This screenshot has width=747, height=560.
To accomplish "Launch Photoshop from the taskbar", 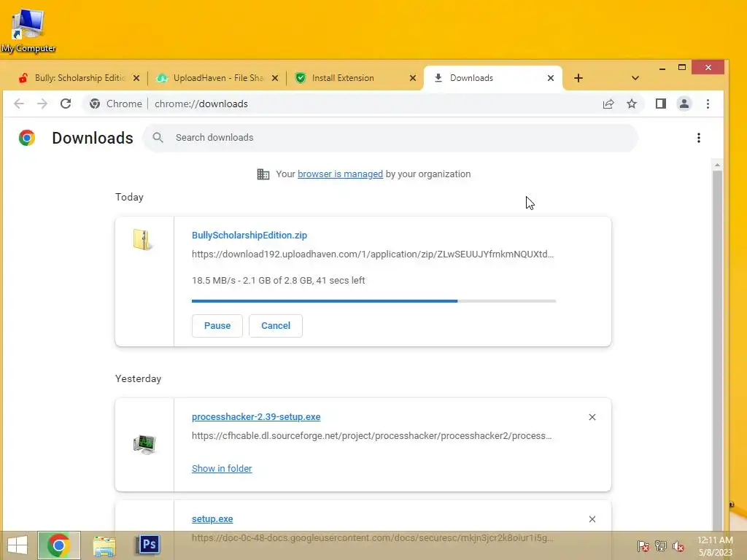I will tap(147, 544).
